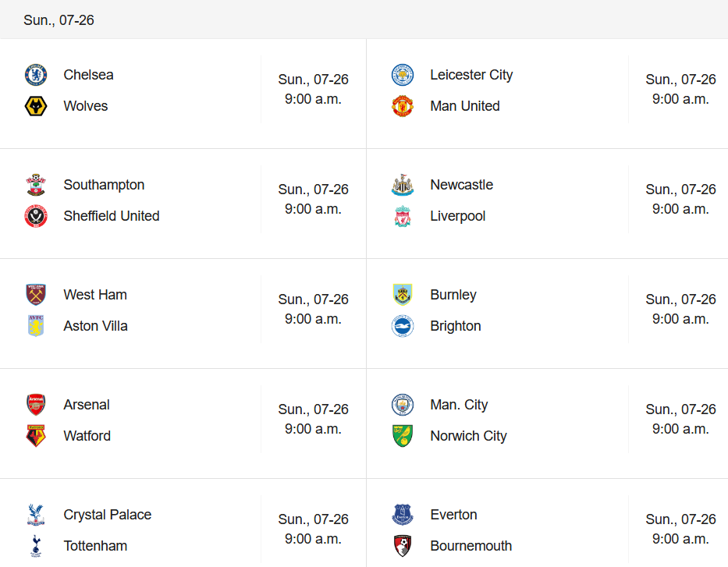
Task: Click the Aston Villa team name
Action: (x=95, y=326)
